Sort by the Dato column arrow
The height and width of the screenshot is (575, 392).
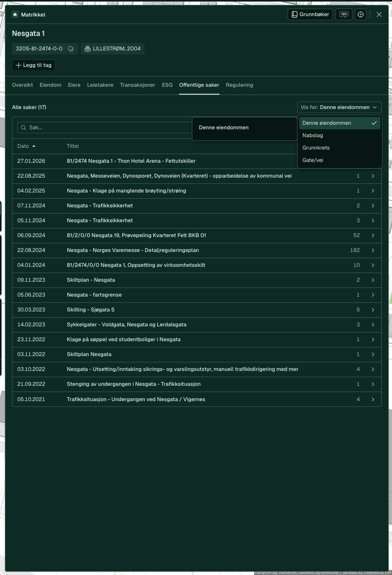[34, 146]
